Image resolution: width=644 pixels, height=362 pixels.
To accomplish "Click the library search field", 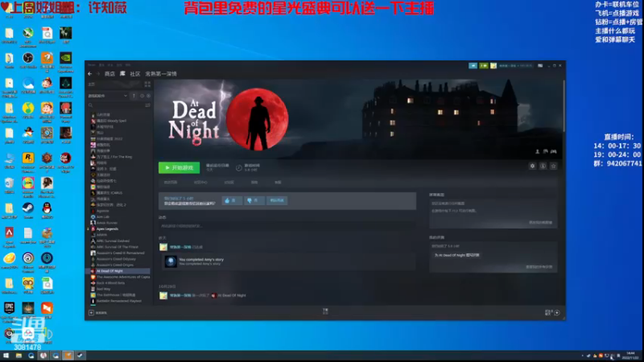I will tap(116, 105).
